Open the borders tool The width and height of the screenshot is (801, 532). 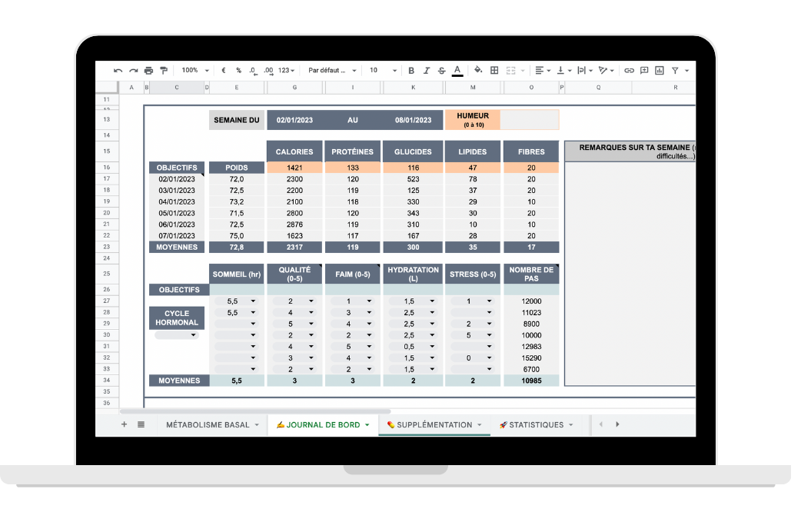pos(494,70)
